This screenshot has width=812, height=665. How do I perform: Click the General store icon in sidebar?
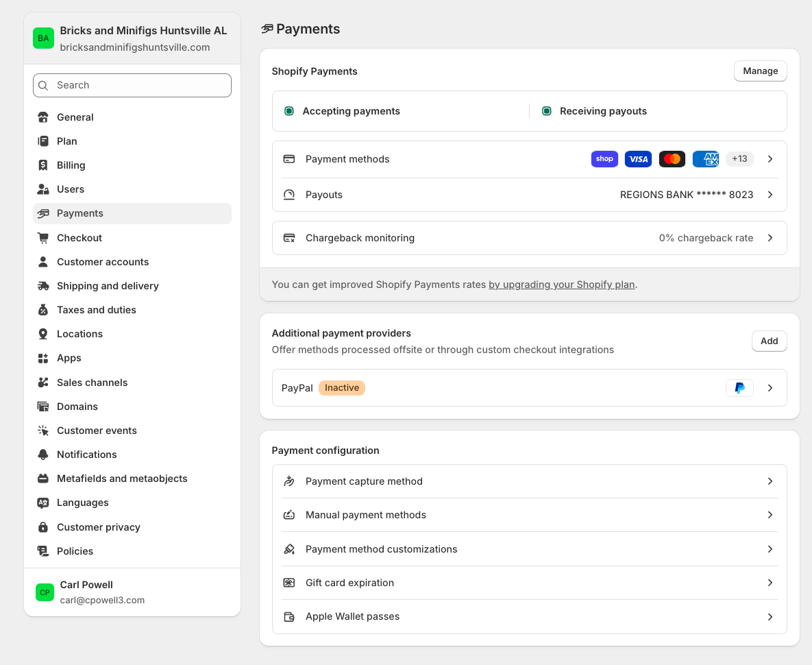(43, 117)
